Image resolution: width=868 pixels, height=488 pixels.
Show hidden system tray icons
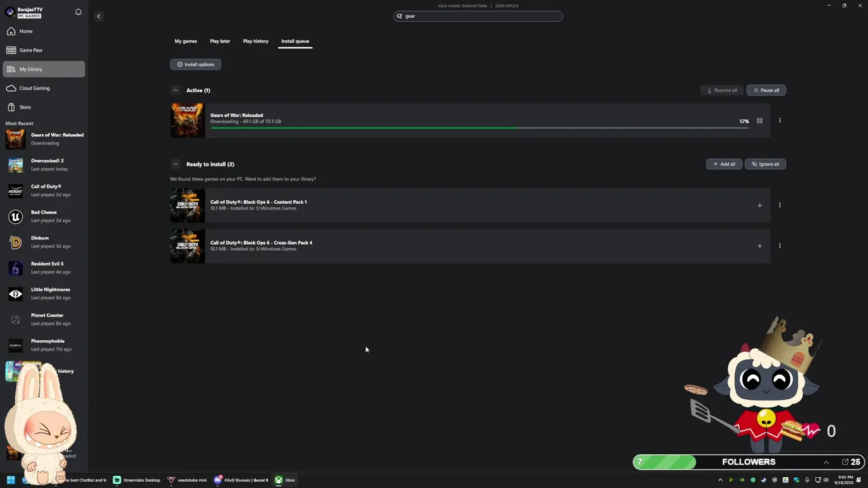pos(720,480)
